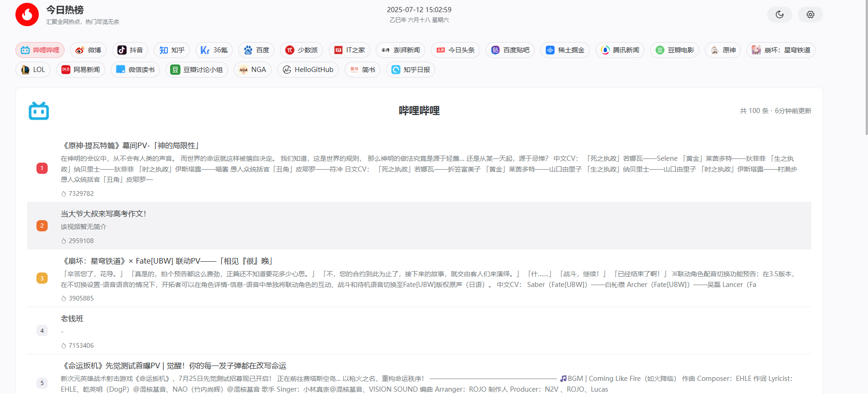868x394 pixels.
Task: Open the 老钱班 article
Action: pos(72,318)
